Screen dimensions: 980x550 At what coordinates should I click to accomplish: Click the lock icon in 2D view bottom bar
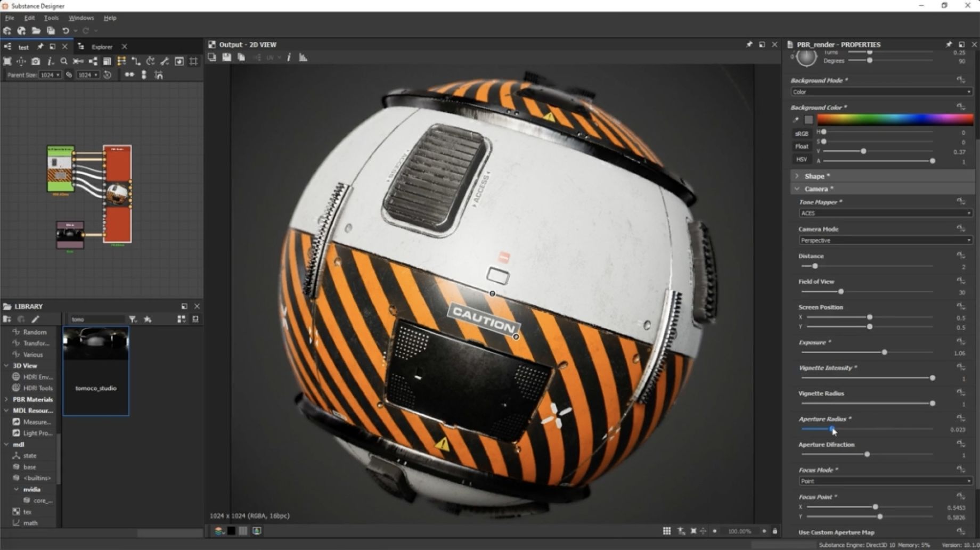(775, 531)
